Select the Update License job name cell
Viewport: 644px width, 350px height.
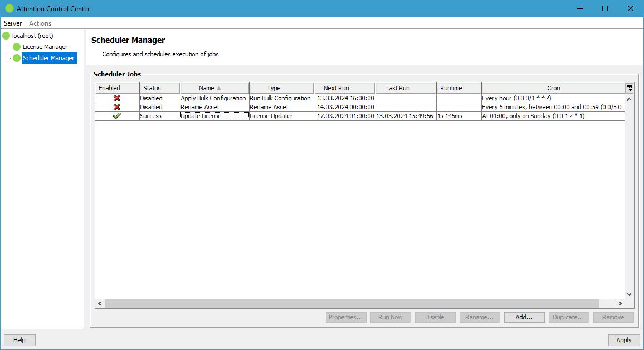click(x=214, y=116)
